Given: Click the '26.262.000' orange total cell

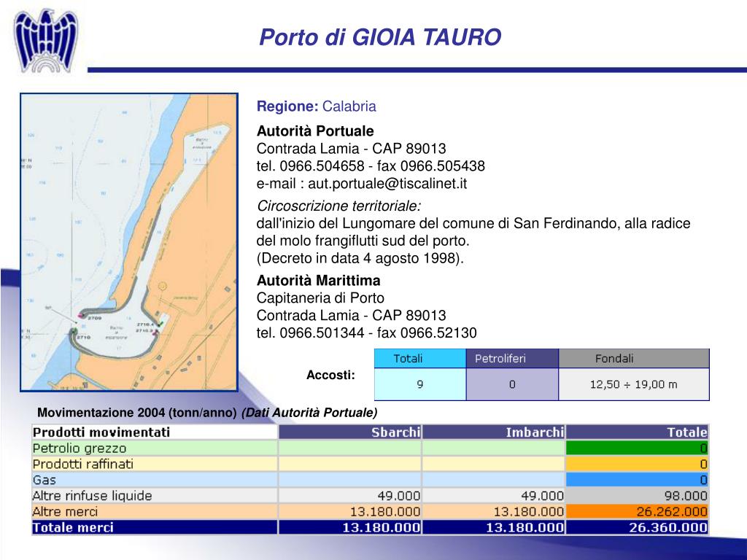Looking at the screenshot, I should tap(638, 511).
